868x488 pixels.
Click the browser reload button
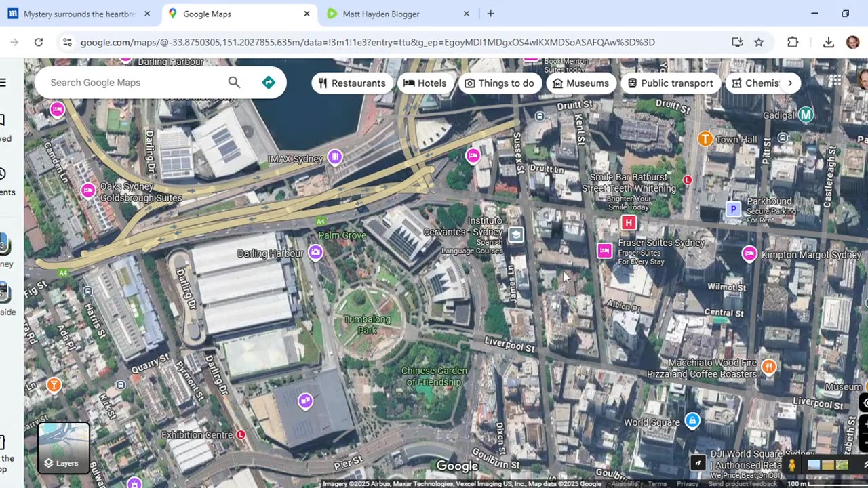tap(39, 42)
